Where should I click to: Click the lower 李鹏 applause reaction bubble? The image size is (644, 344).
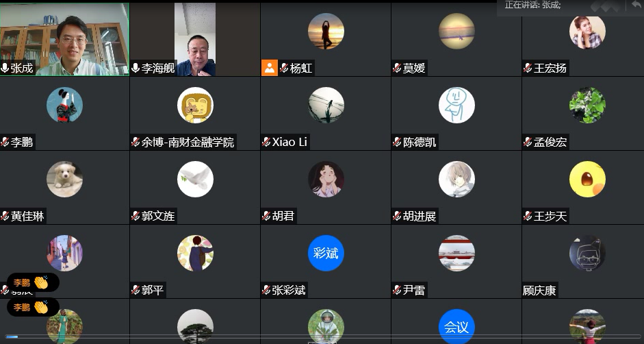33,308
